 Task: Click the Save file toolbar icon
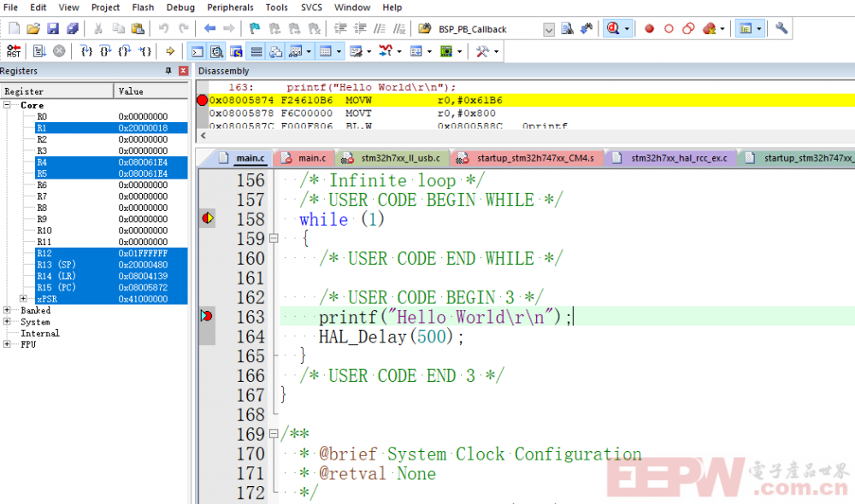pyautogui.click(x=53, y=29)
